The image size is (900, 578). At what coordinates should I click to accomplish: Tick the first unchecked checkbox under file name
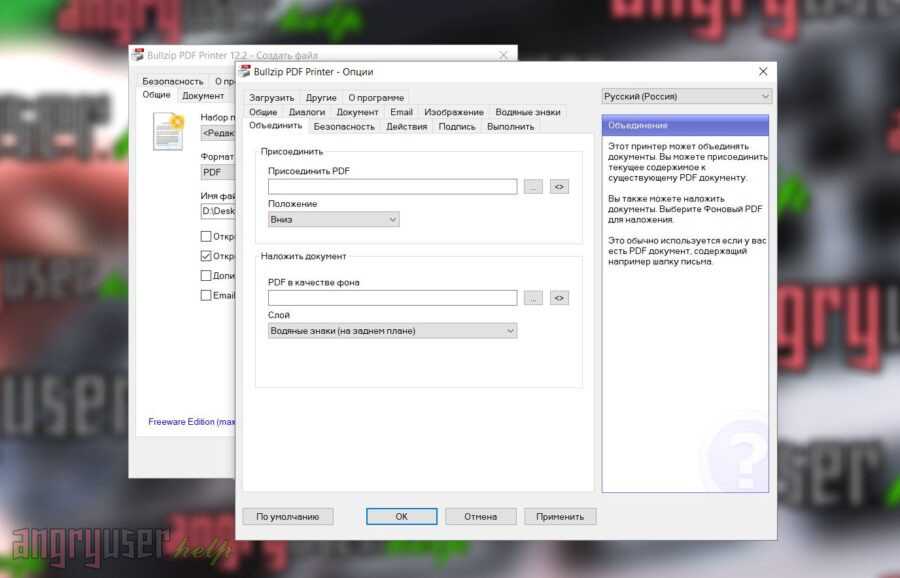click(206, 237)
